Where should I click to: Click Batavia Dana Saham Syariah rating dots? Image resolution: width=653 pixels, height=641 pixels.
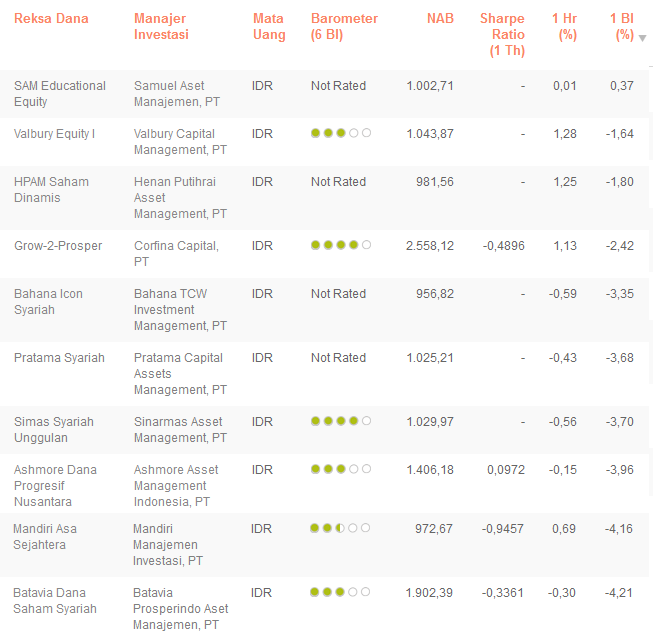coord(340,592)
